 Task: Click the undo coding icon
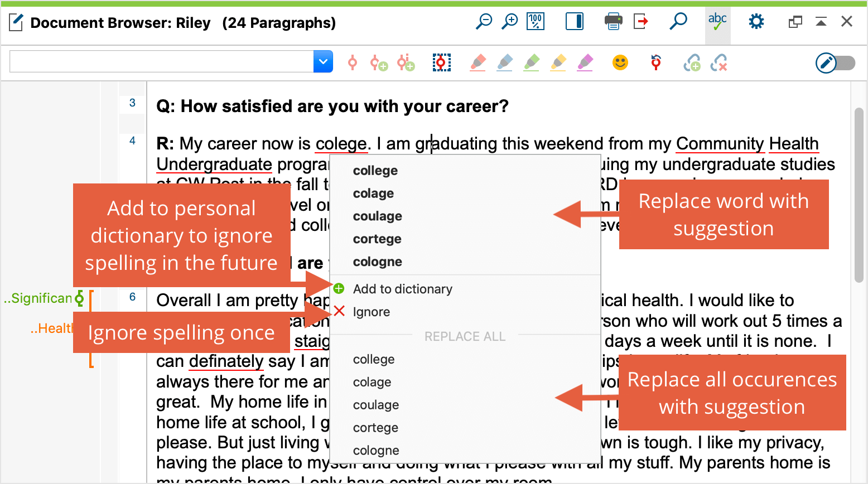point(656,62)
